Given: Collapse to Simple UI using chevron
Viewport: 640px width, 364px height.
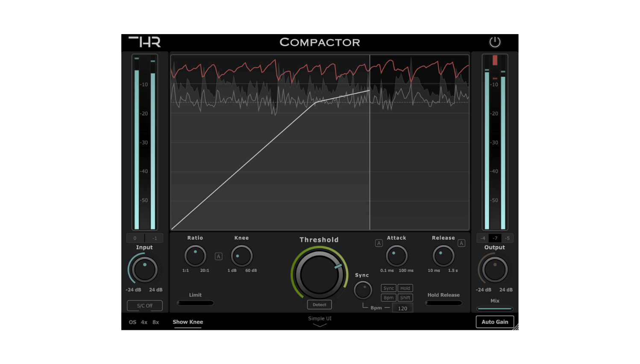Looking at the screenshot, I should click(x=320, y=325).
